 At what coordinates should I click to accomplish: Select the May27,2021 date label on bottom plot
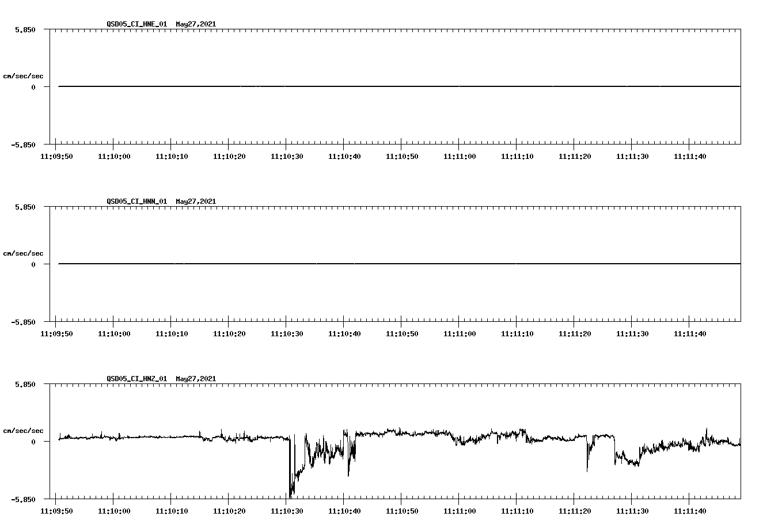coord(196,378)
